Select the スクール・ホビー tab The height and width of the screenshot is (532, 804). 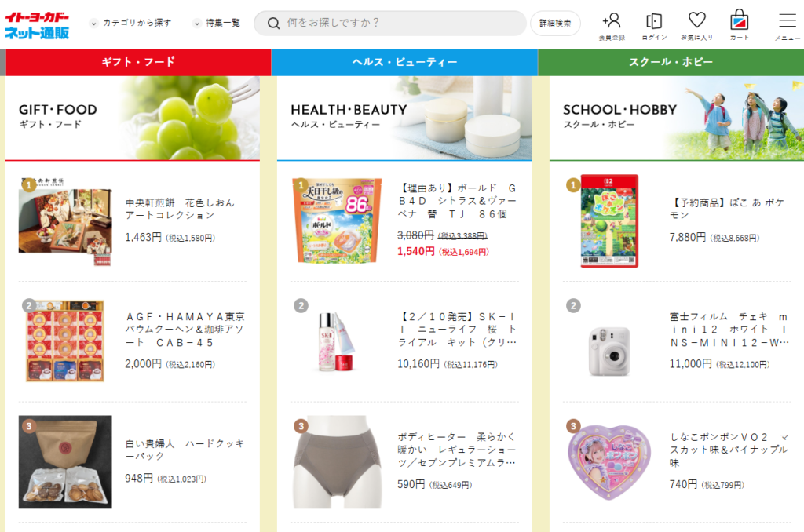pyautogui.click(x=671, y=62)
